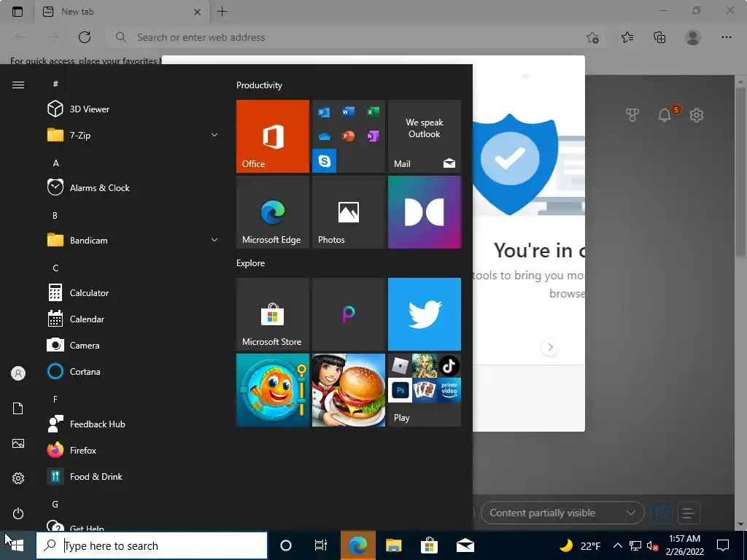Show hidden system tray icons

[617, 545]
